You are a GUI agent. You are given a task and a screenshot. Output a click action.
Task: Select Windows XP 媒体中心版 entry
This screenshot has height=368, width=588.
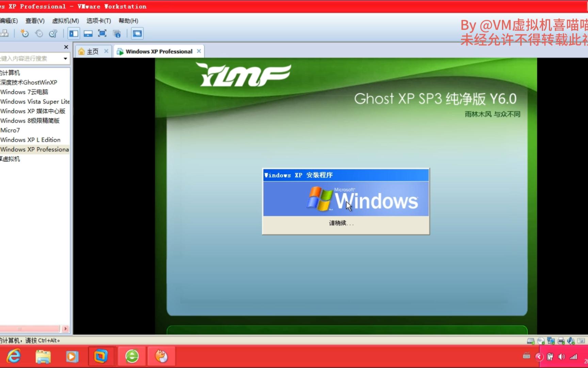point(33,111)
